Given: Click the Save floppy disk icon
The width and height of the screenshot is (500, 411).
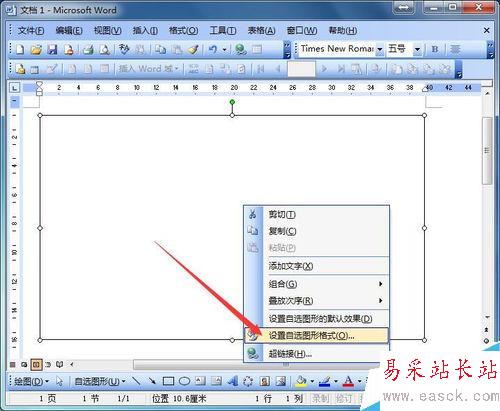Looking at the screenshot, I should (52, 50).
